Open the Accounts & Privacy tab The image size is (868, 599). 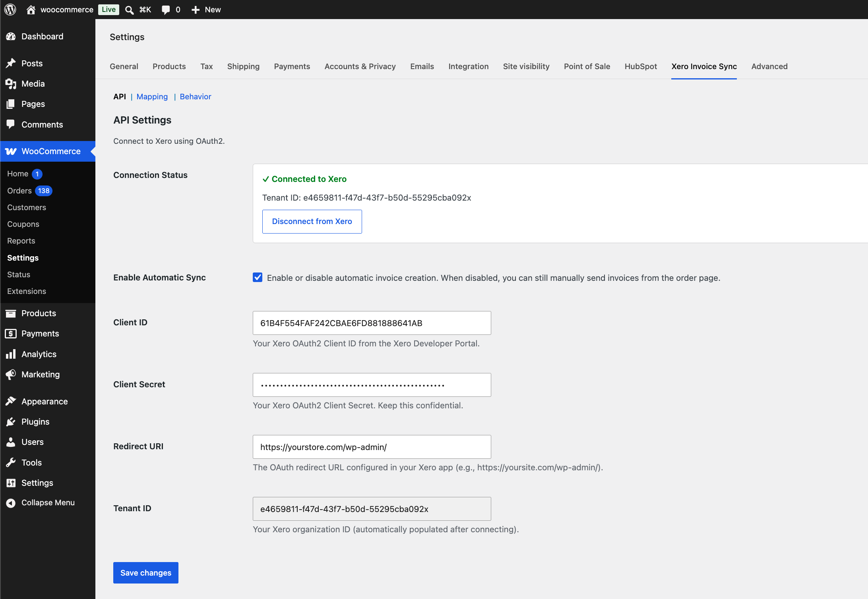pyautogui.click(x=360, y=66)
